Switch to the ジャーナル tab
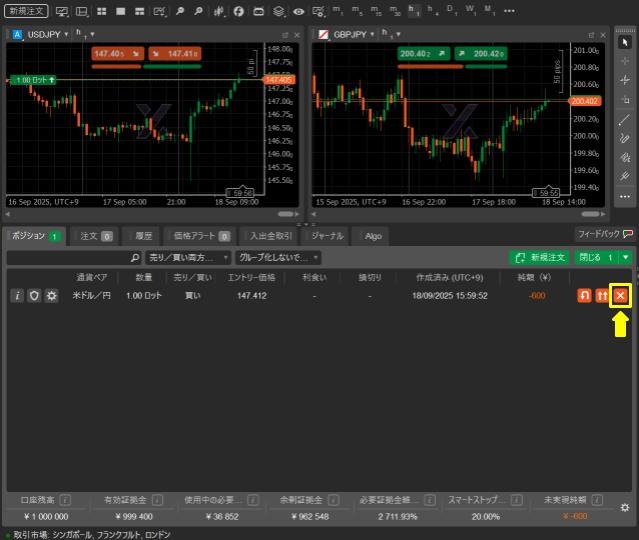Screen dimensions: 639x540 [327, 236]
